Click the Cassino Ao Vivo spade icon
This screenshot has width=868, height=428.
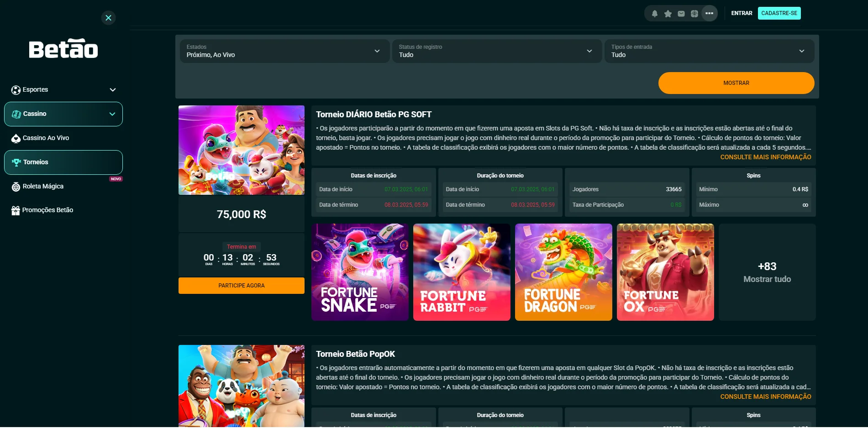[x=16, y=138]
